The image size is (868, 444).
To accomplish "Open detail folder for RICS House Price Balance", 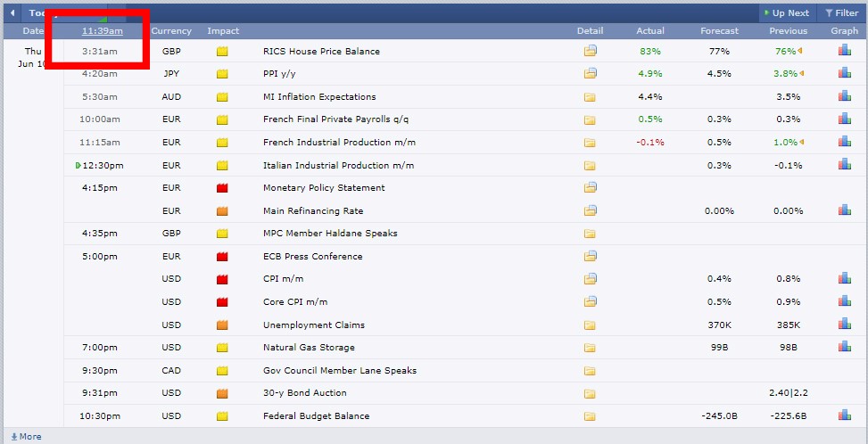I will click(590, 51).
